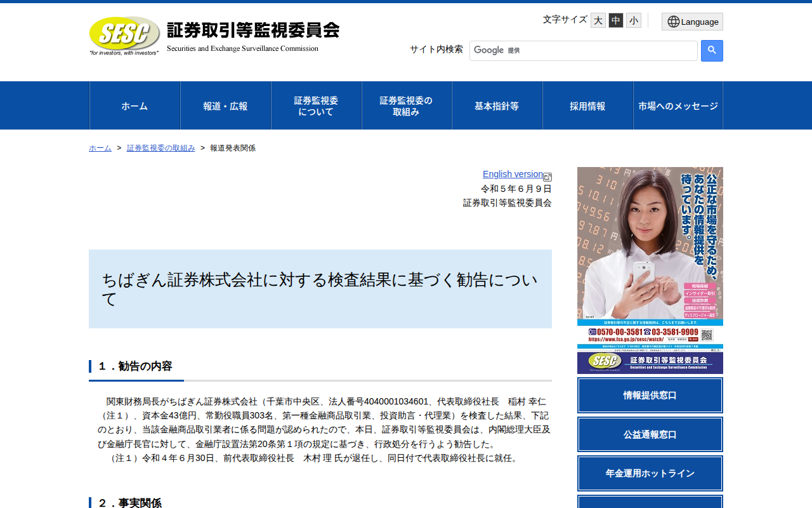812x508 pixels.
Task: Follow the 証券監視委の取組み breadcrumb link
Action: point(161,148)
